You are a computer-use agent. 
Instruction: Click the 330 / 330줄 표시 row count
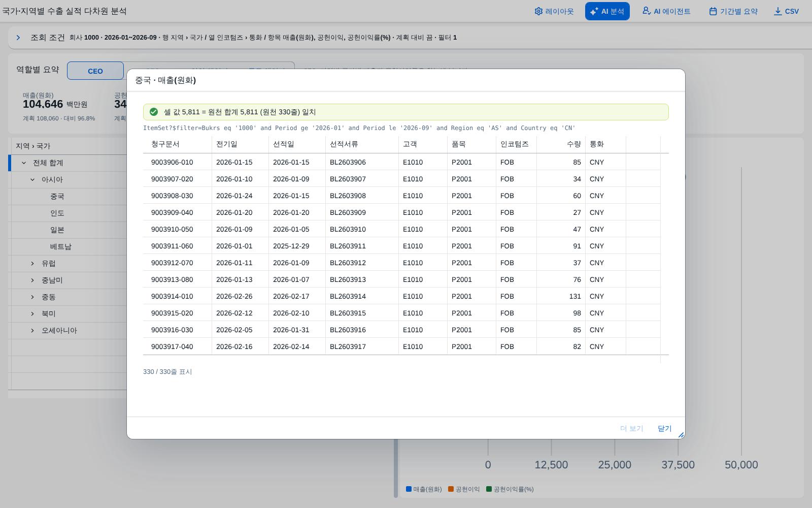pyautogui.click(x=167, y=372)
